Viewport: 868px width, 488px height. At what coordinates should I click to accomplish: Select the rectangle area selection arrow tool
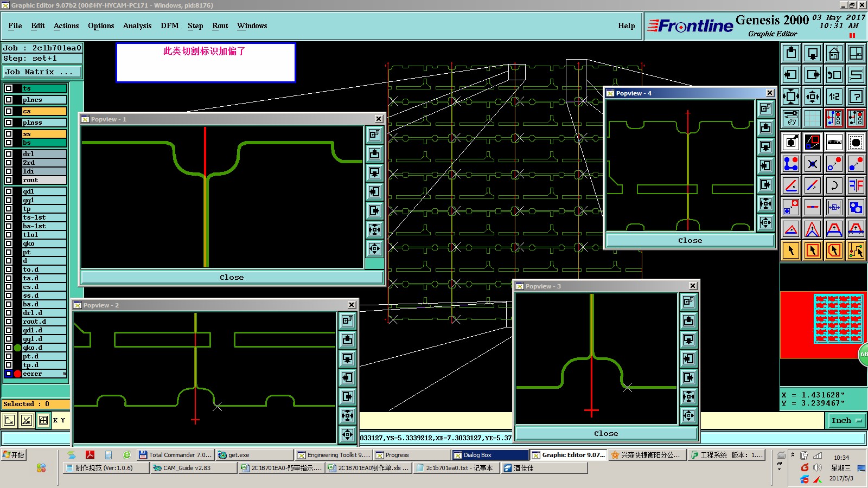click(x=813, y=251)
